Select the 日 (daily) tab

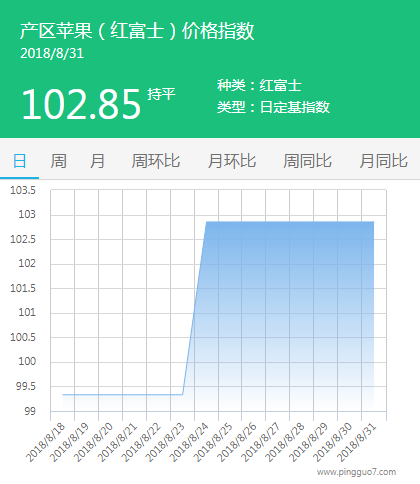tap(19, 161)
